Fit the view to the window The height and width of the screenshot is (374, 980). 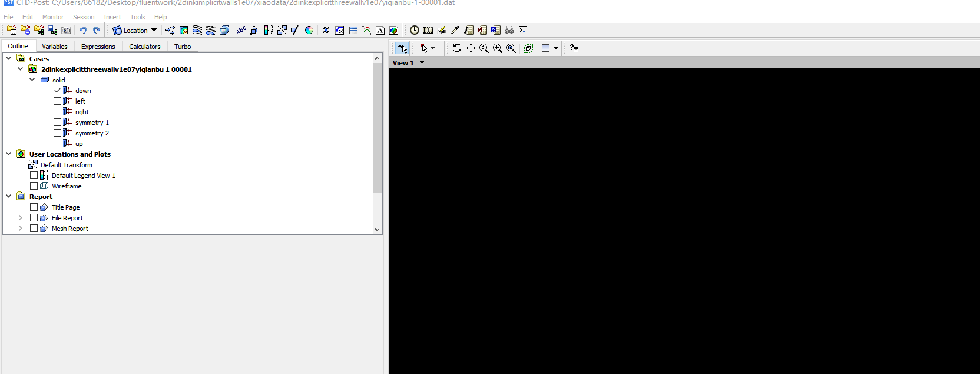[511, 48]
